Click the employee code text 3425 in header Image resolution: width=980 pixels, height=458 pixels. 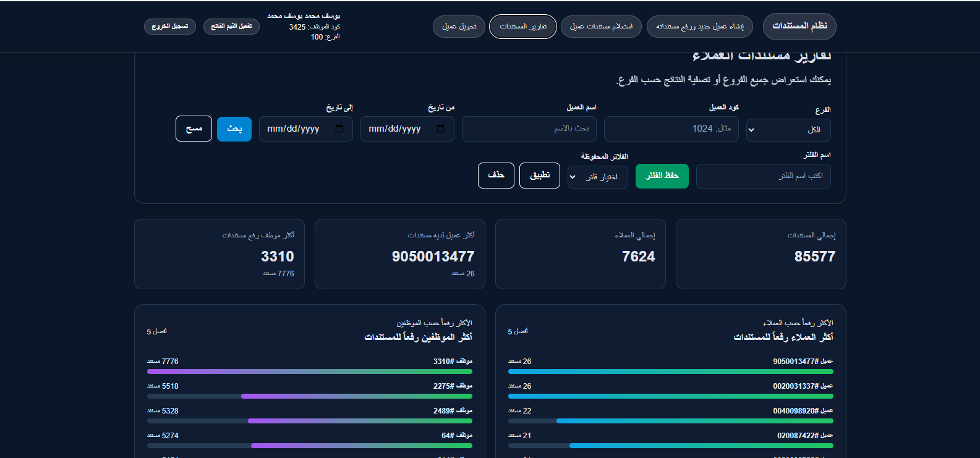click(297, 27)
